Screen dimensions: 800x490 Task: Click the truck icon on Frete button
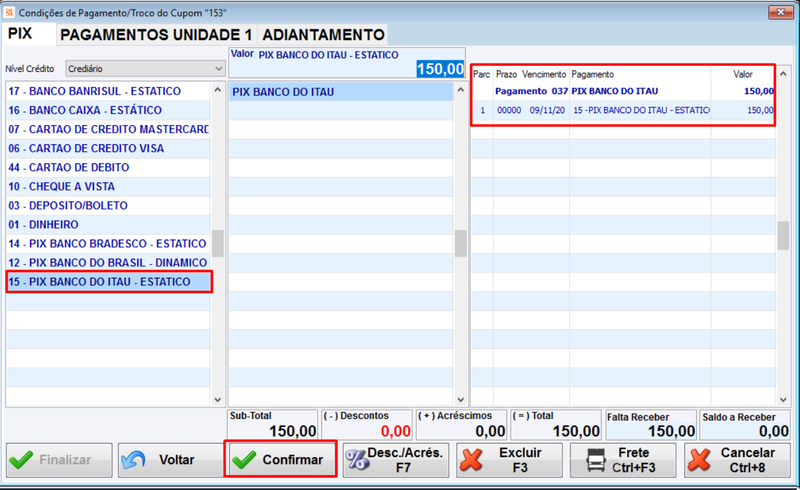click(x=595, y=459)
